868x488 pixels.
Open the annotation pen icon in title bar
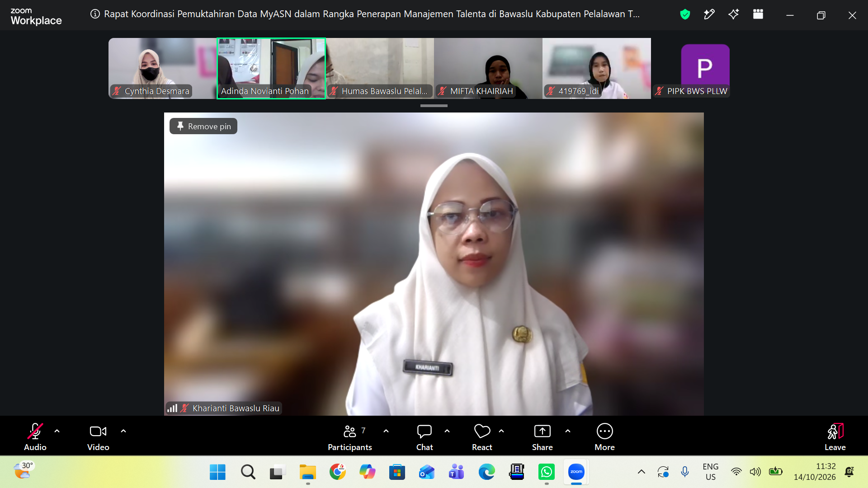709,14
